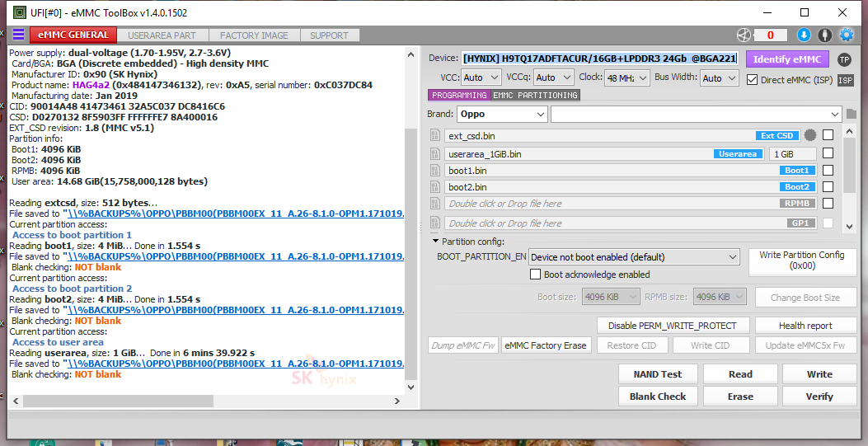Click the file icon left of boot2.bin
The width and height of the screenshot is (868, 446).
[x=435, y=187]
